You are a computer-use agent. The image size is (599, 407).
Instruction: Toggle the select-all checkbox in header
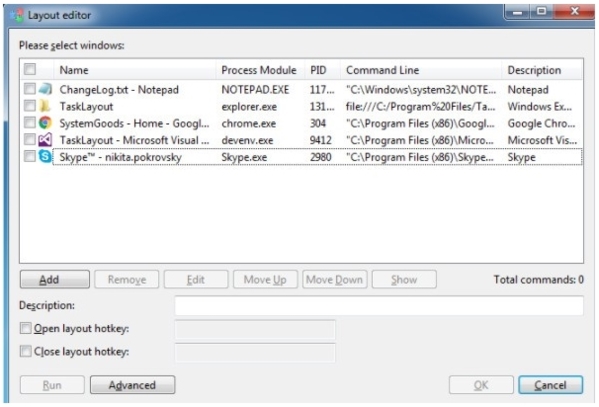30,69
